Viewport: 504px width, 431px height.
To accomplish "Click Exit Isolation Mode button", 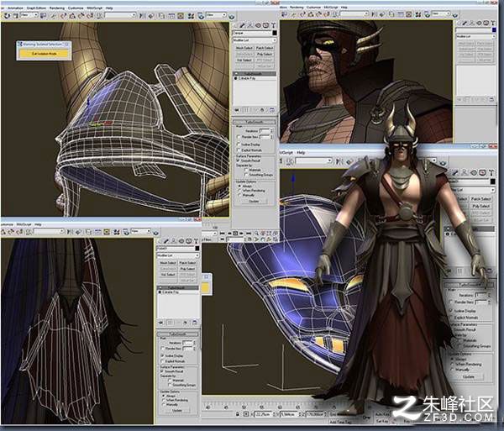I will [x=44, y=54].
